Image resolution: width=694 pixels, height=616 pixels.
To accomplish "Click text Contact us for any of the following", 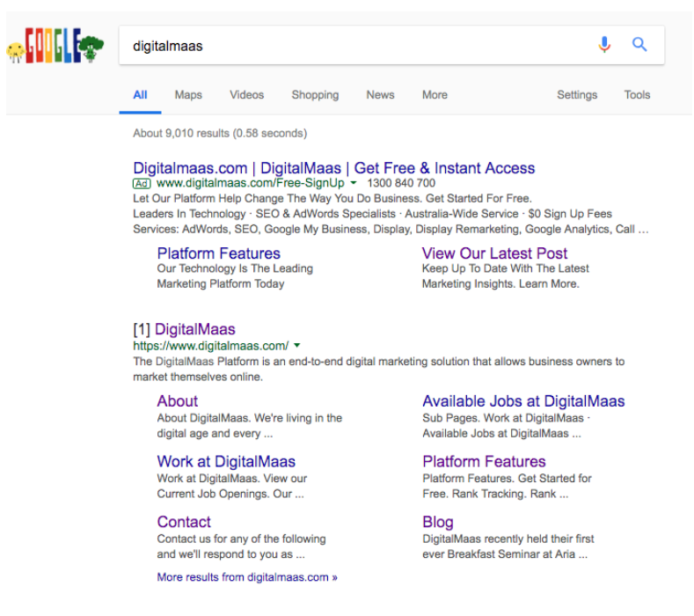I will pos(241,539).
